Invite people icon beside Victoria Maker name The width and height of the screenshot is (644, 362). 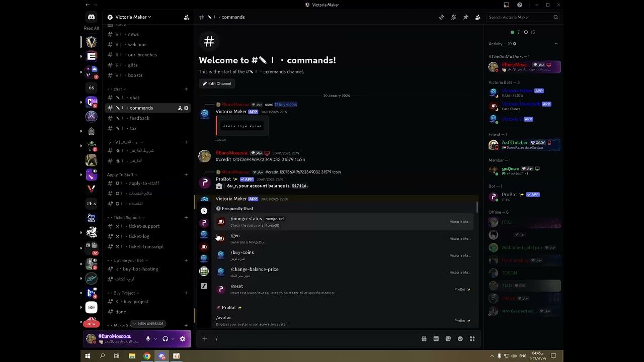[186, 17]
